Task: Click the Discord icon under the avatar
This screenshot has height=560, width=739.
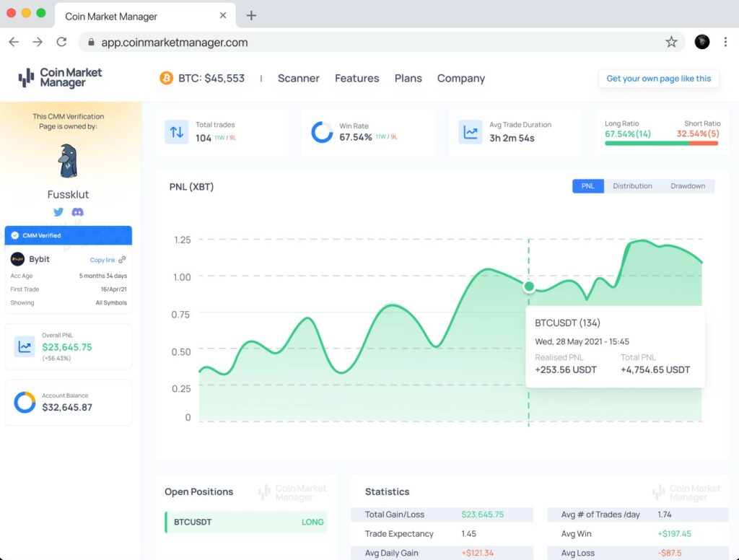Action: (78, 211)
